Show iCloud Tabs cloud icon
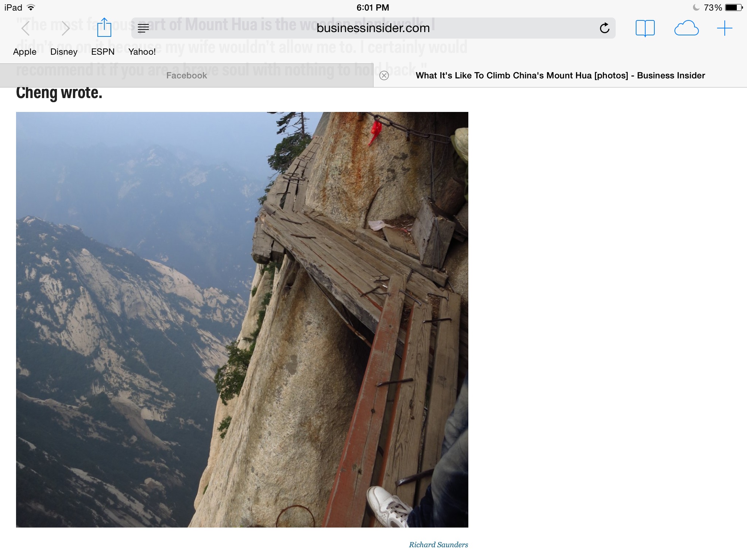Image resolution: width=747 pixels, height=560 pixels. 686,28
